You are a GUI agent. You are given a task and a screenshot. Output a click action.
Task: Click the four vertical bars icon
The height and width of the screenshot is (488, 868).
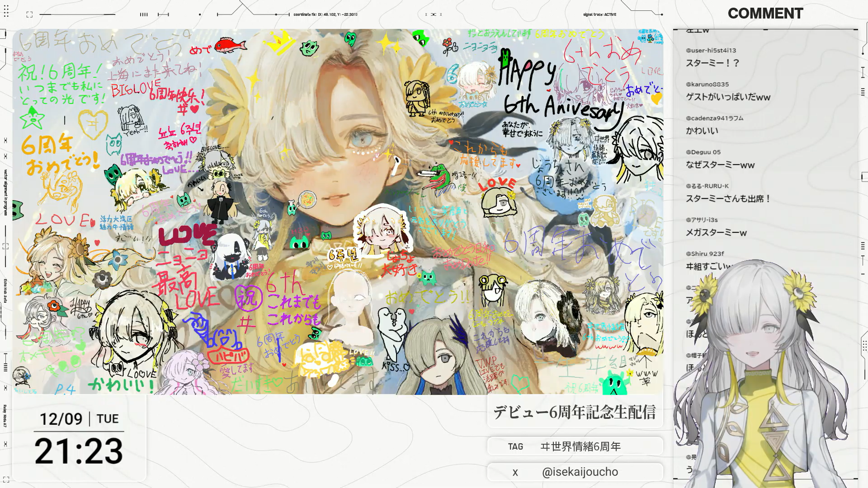pyautogui.click(x=144, y=14)
